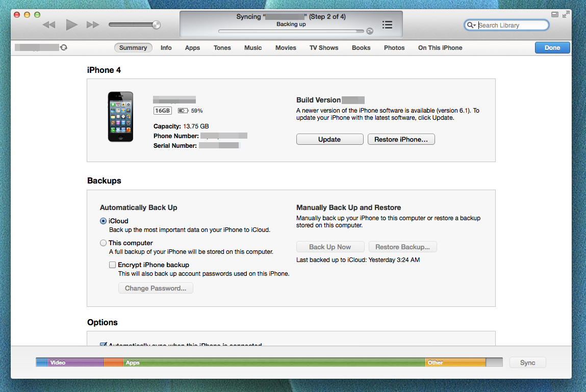Click the Update button
Screen dimensions: 586x392
[x=329, y=139]
